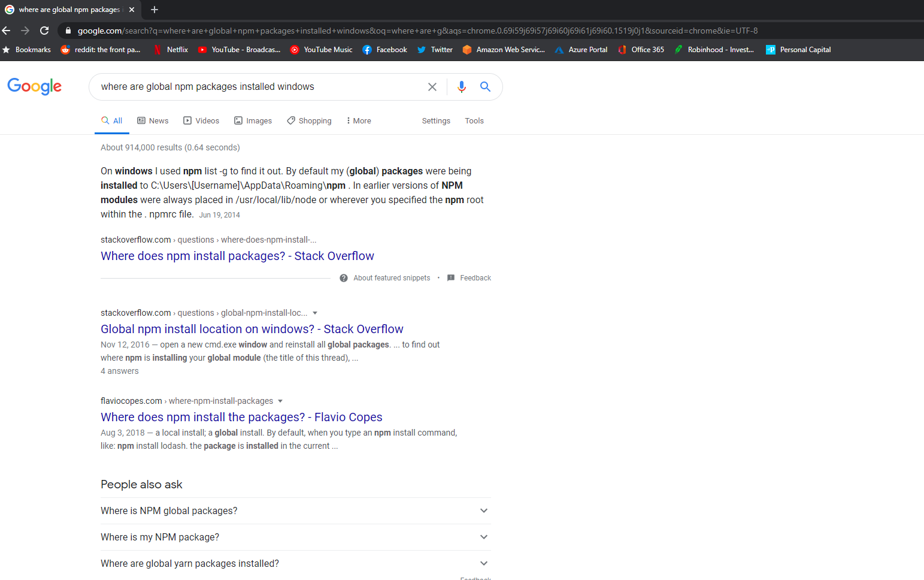Open the Stack Overflow 'Where does npm install packages?' link

[237, 256]
